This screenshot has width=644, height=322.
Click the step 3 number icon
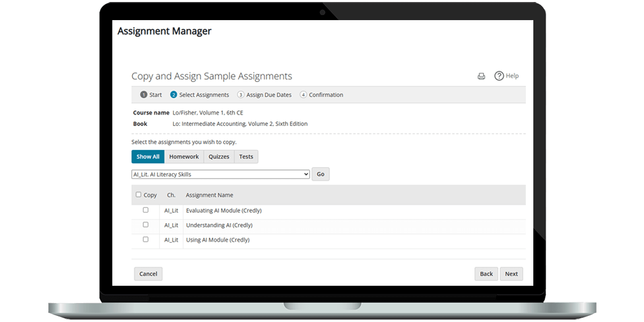(241, 95)
